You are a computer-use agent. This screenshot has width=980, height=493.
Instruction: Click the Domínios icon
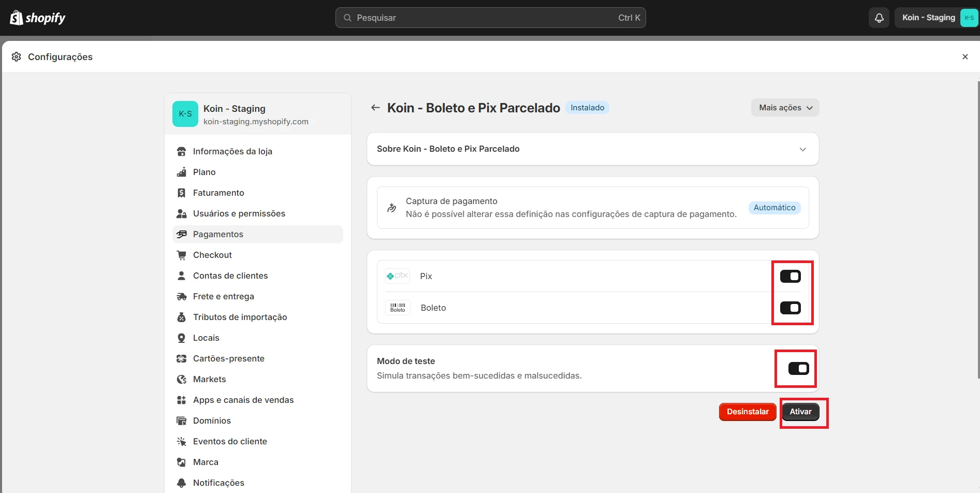(x=181, y=421)
